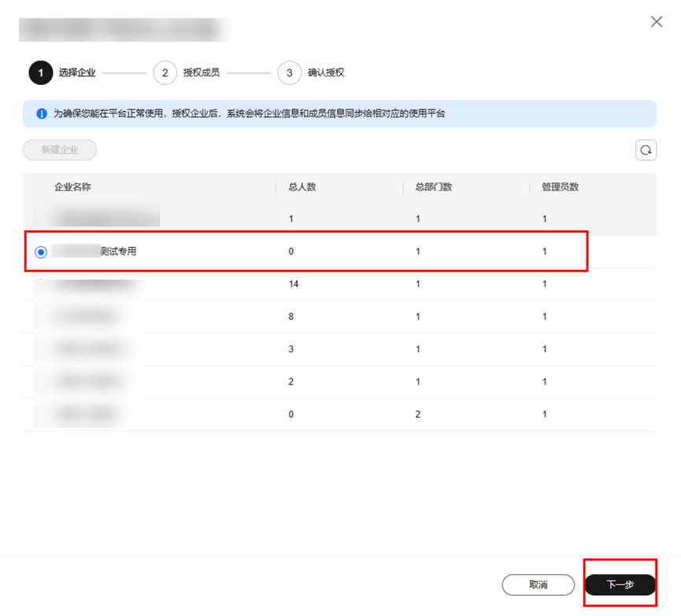Viewport: 681px width, 616px height.
Task: Click step 2 circle labeled 授权成员
Action: click(x=165, y=72)
